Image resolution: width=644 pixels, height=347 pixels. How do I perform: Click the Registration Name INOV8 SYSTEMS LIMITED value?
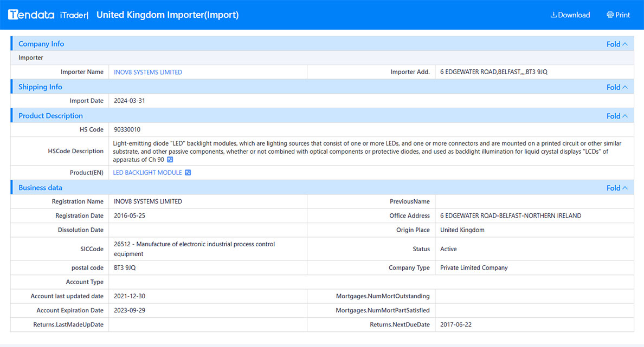[148, 201]
